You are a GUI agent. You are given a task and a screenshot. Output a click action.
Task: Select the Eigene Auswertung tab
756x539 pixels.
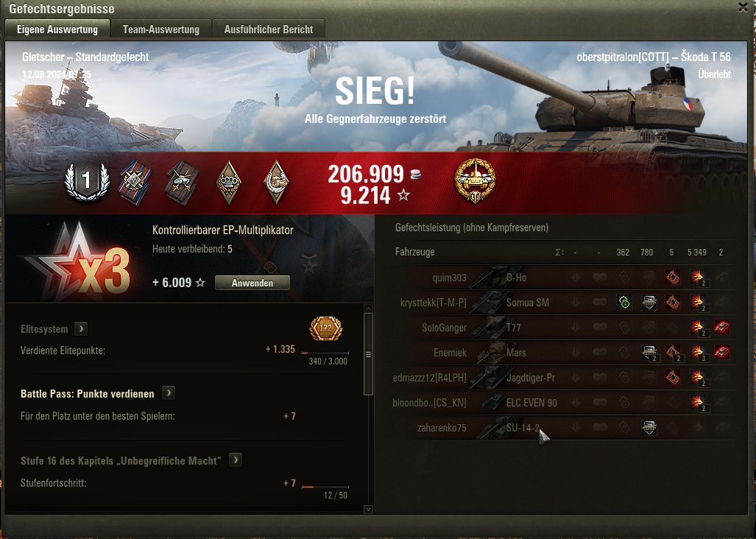(57, 29)
